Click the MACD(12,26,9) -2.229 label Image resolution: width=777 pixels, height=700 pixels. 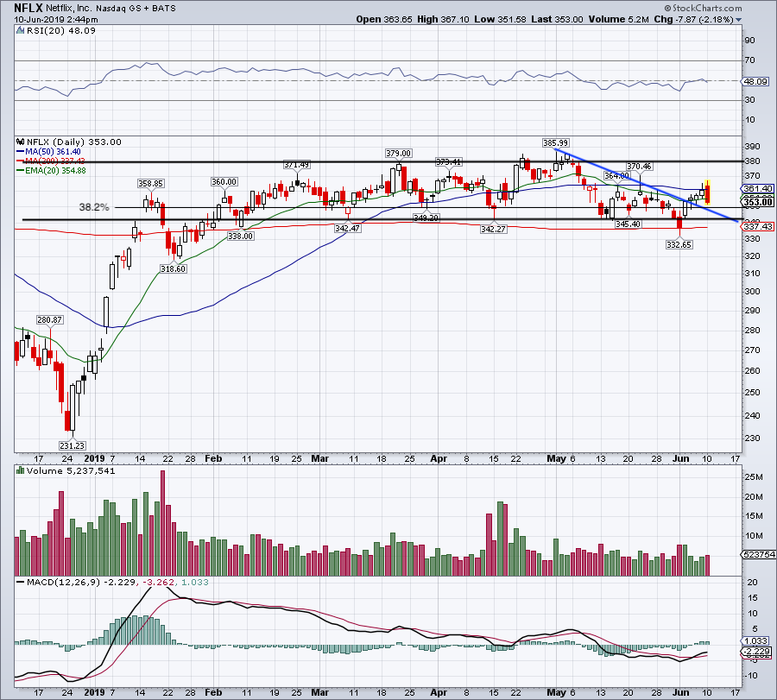tap(81, 582)
